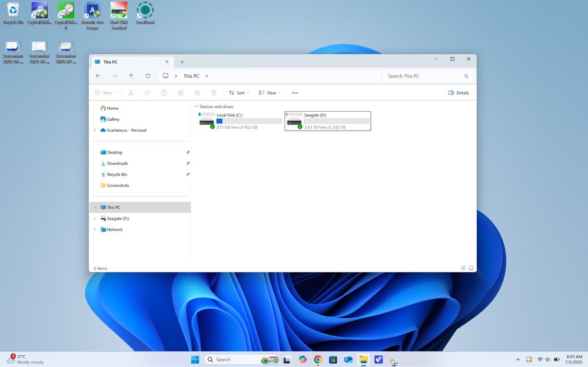Open the New dropdown menu
The image size is (588, 367).
105,92
